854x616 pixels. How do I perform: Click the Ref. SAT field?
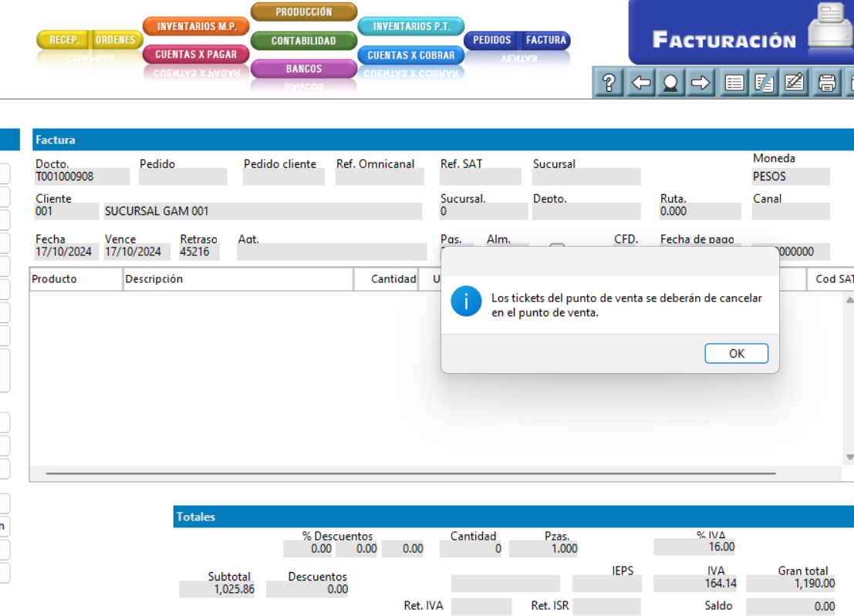[481, 177]
